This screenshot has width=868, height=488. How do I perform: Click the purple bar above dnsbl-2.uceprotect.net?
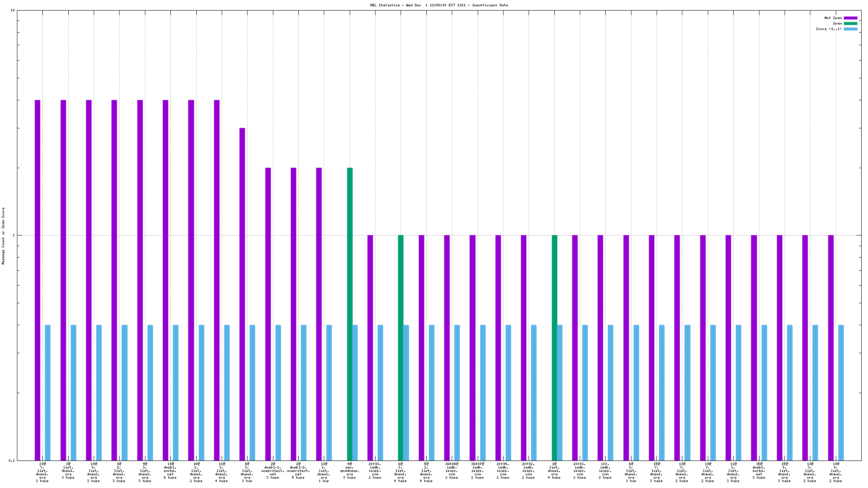coord(293,313)
